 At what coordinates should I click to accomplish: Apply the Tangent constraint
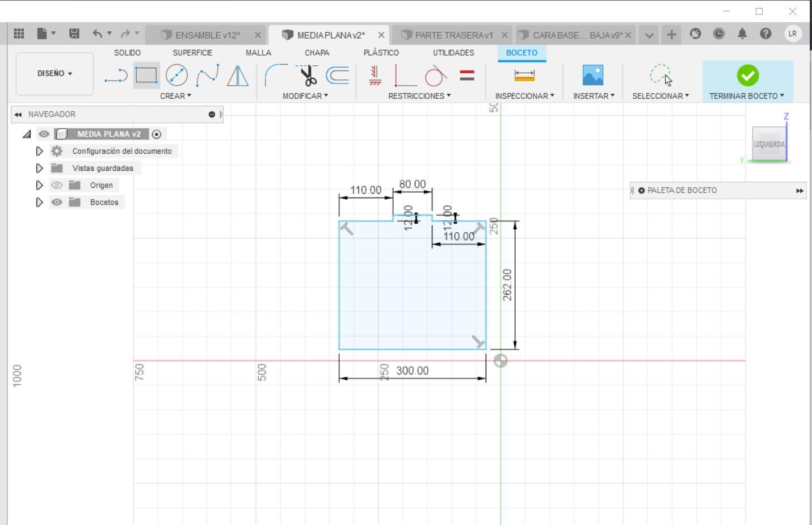(436, 75)
